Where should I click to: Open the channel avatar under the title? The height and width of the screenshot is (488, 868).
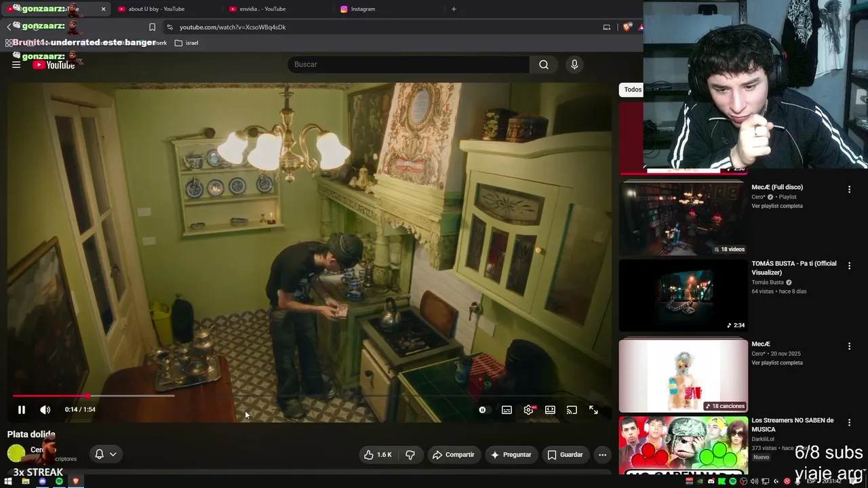coord(16,453)
